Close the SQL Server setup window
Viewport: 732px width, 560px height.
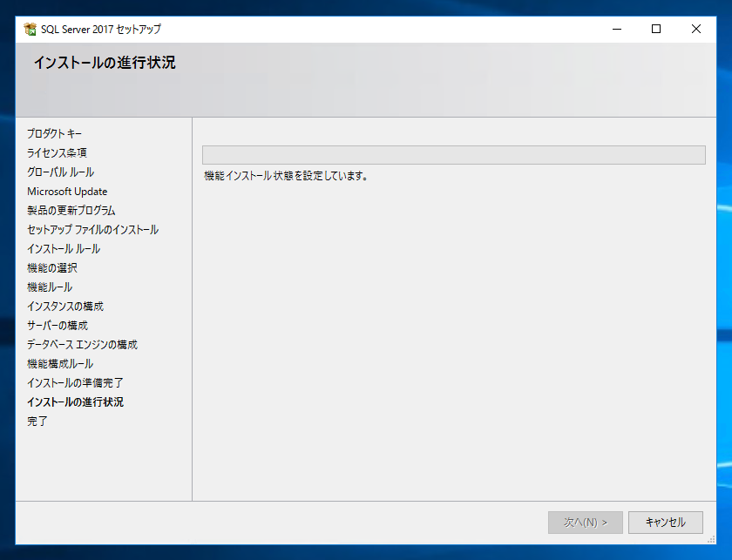click(696, 29)
